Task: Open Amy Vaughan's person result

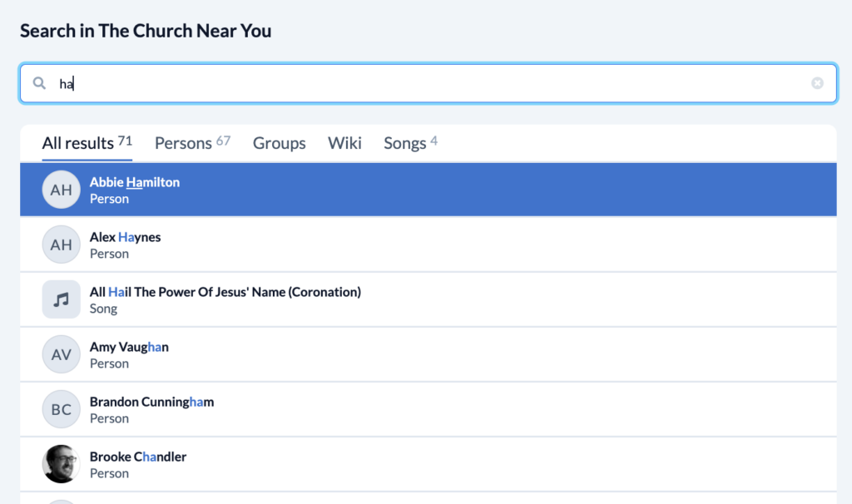Action: pos(428,354)
